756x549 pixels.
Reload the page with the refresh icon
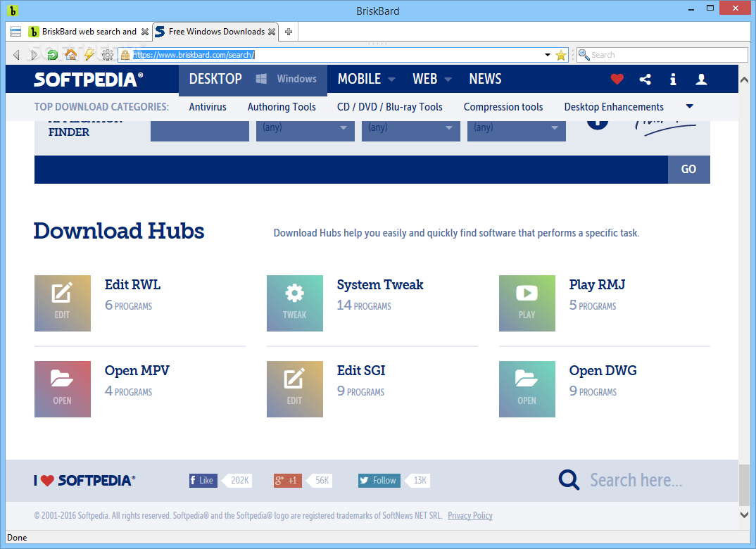(x=53, y=55)
